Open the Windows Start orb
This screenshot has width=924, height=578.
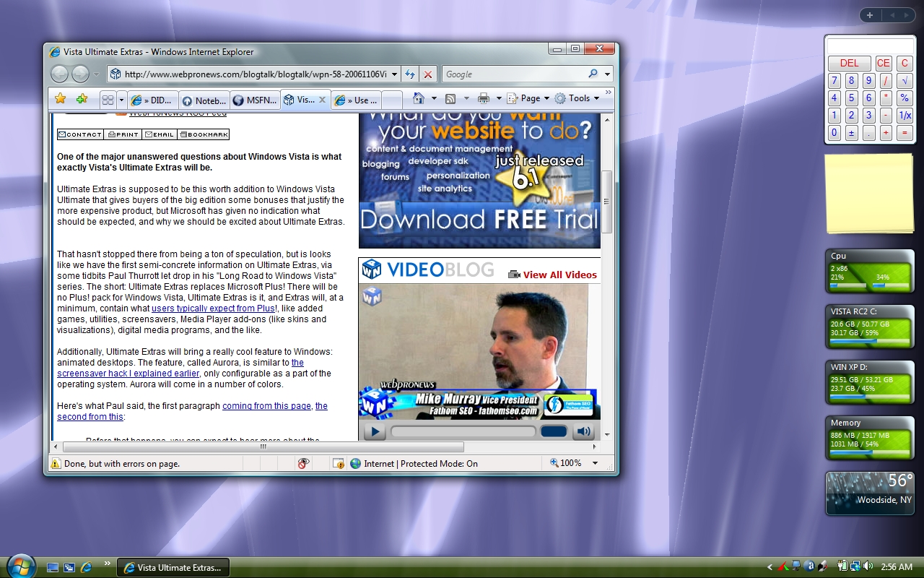coord(21,566)
